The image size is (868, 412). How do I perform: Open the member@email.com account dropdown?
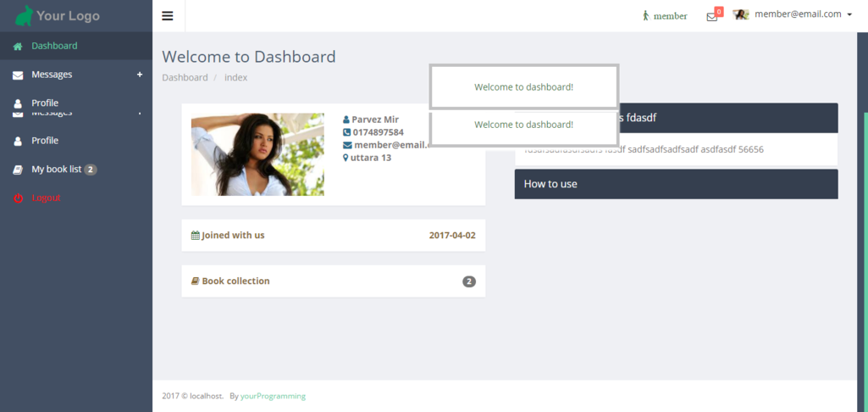coord(798,14)
